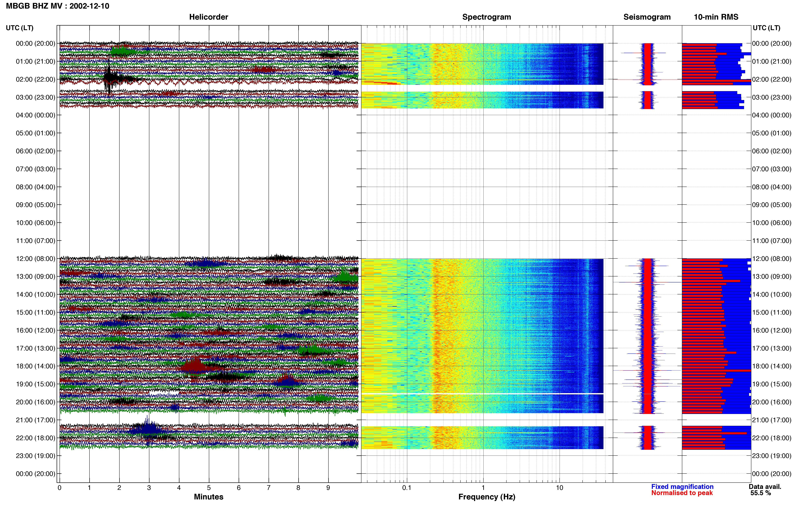
Task: Click the 'Seismogram' panel heading
Action: click(647, 17)
